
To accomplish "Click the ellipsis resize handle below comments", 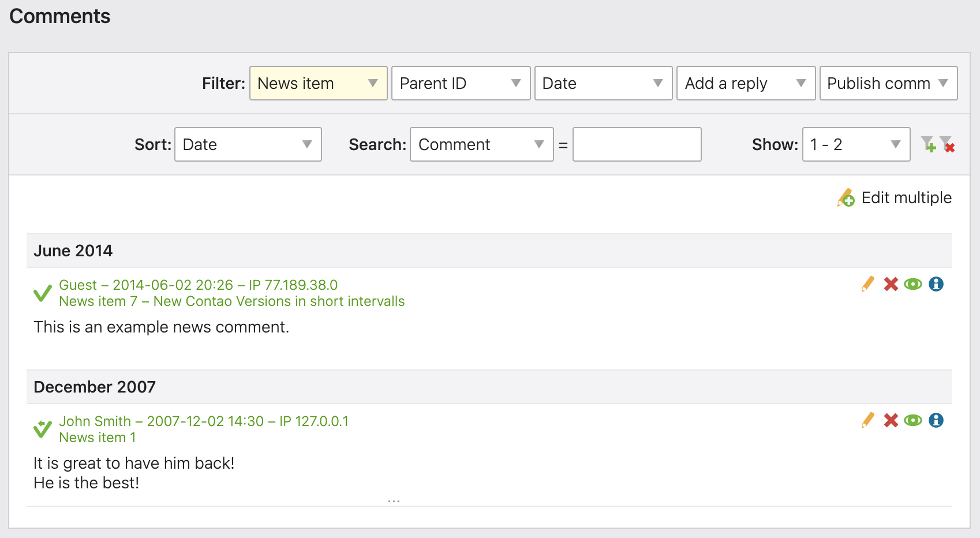I will pos(394,501).
